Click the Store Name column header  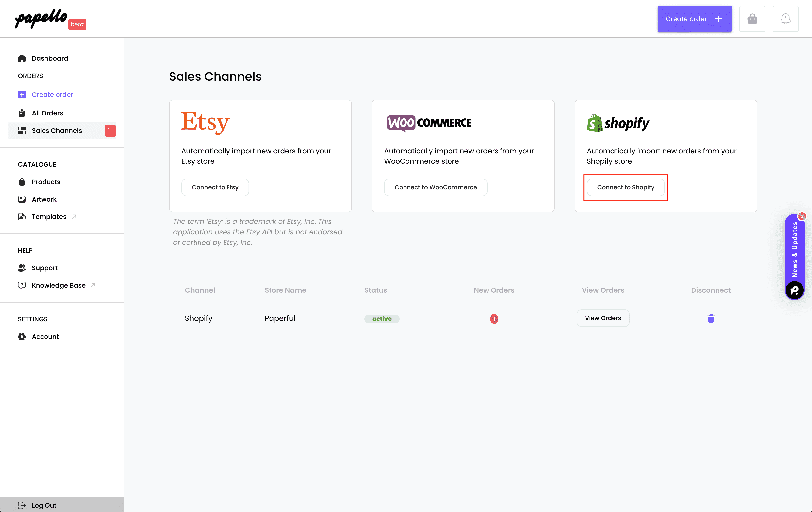pyautogui.click(x=285, y=290)
